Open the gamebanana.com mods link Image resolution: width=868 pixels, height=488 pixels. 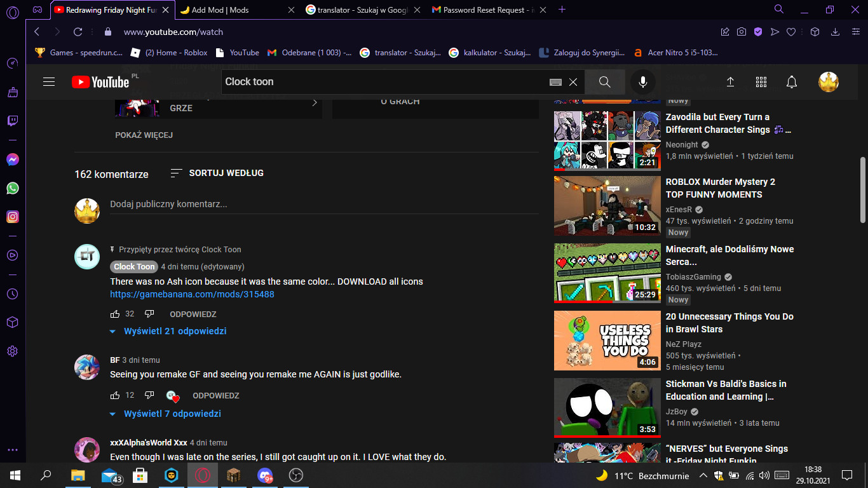tap(192, 294)
